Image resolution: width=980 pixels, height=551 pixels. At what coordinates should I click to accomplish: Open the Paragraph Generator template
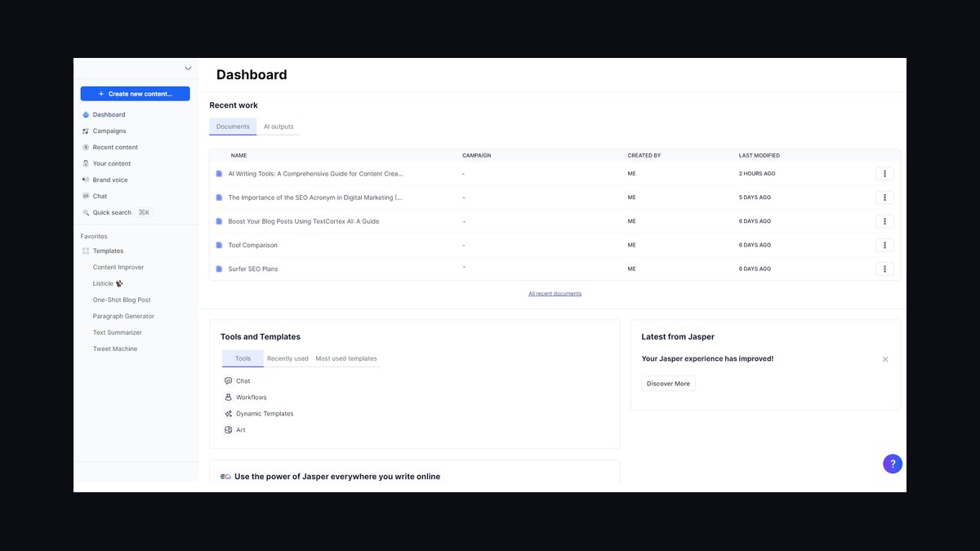[123, 317]
